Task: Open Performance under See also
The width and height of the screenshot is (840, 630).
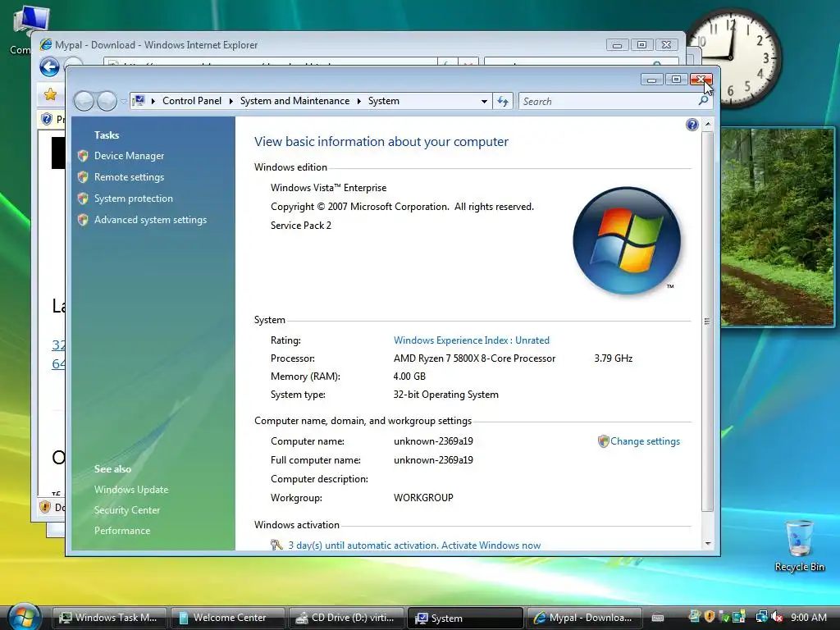Action: (122, 531)
